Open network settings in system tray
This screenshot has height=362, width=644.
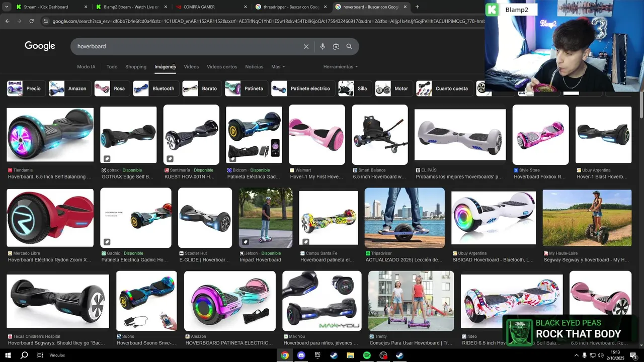coord(592,355)
